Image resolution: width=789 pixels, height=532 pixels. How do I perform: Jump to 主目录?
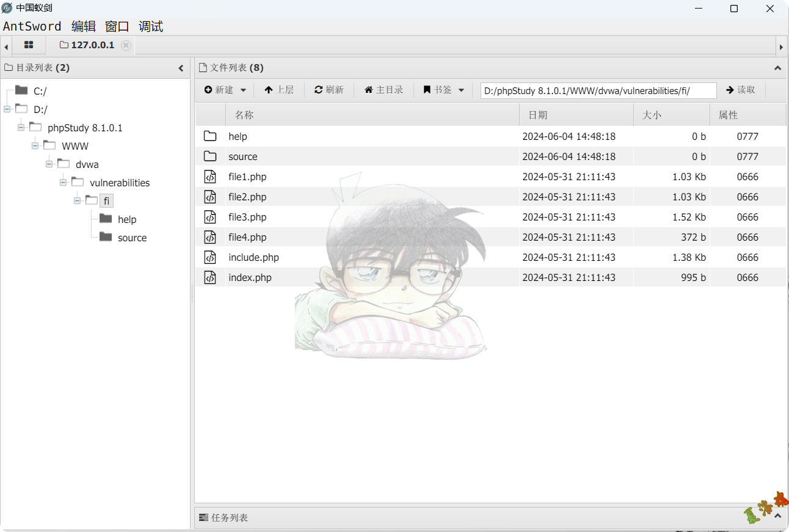(x=384, y=90)
